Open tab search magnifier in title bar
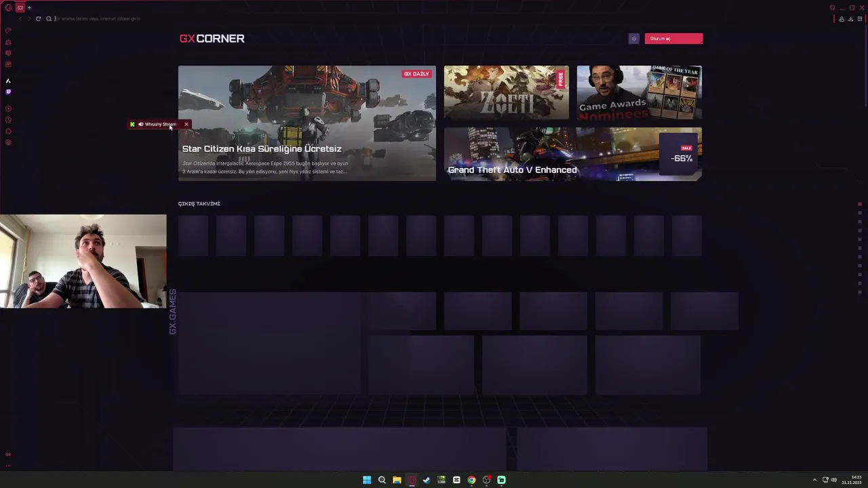 (833, 7)
